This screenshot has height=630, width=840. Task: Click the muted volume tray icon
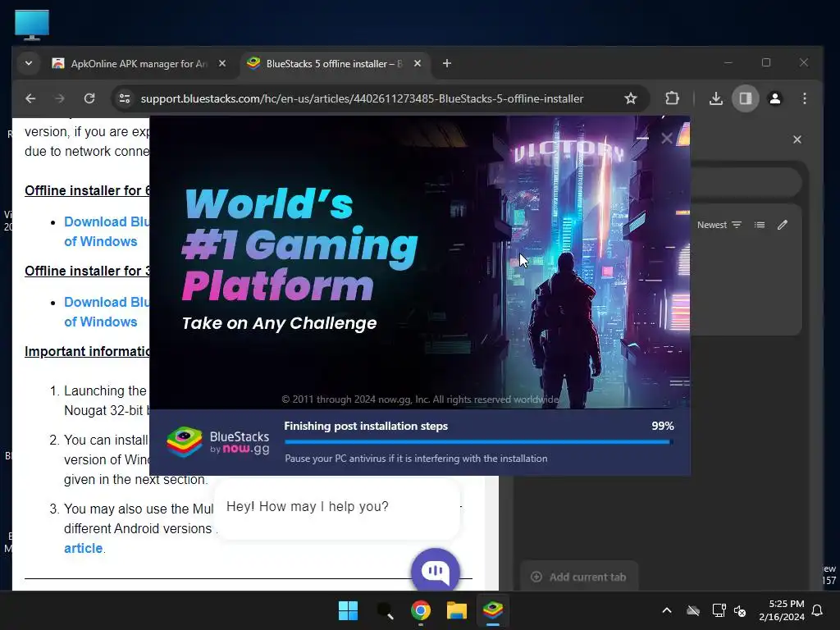pos(741,610)
